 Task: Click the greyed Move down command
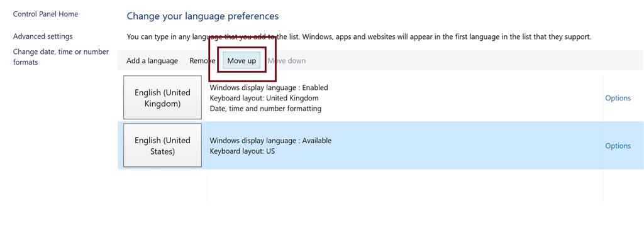click(287, 61)
